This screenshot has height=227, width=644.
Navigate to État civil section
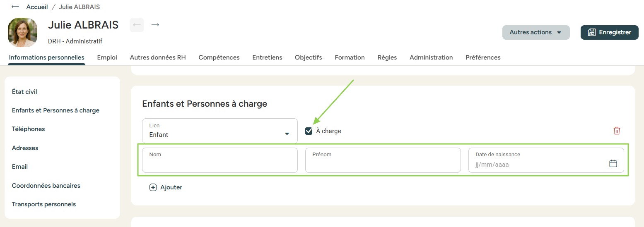(24, 92)
